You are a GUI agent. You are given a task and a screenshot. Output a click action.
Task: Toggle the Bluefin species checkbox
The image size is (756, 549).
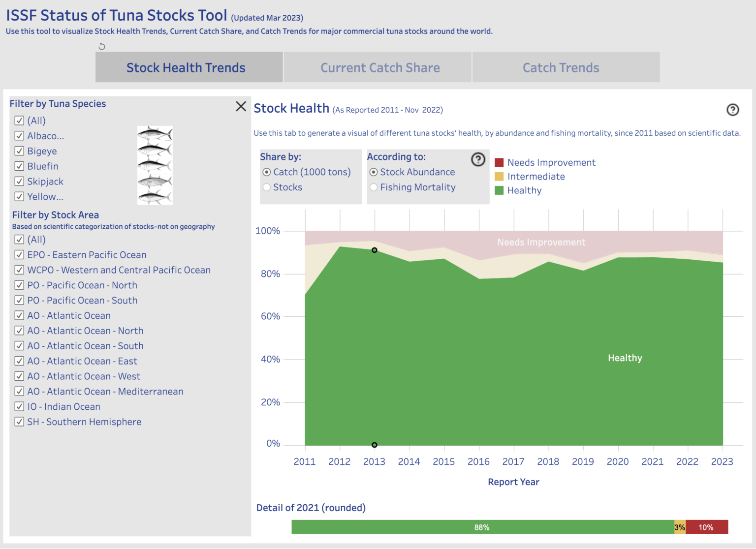19,166
